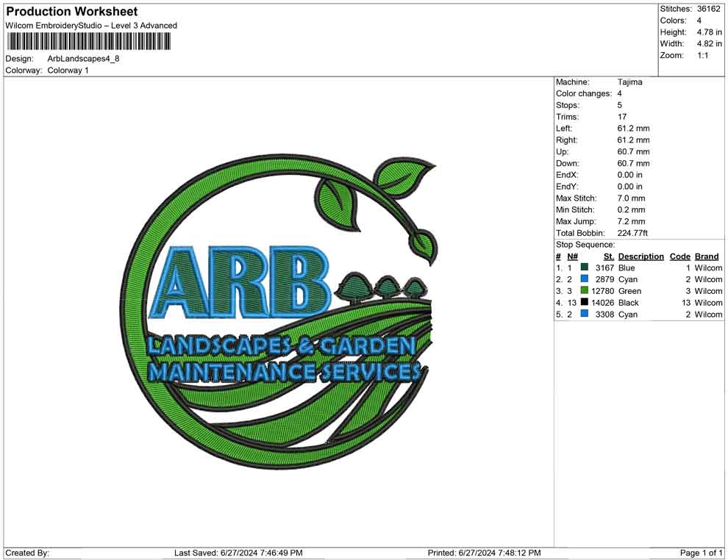This screenshot has height=560, width=728.
Task: Click the Left measurement 61.2 mm
Action: point(633,129)
